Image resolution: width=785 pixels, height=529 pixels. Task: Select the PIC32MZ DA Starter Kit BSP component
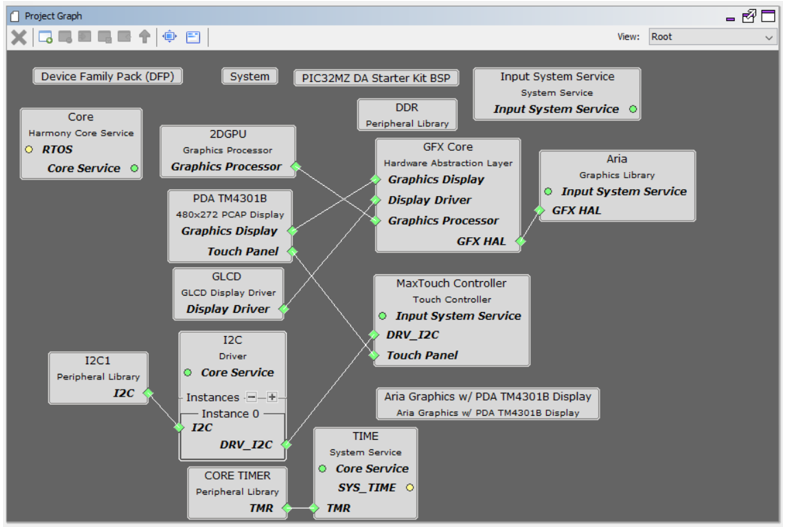pos(376,78)
